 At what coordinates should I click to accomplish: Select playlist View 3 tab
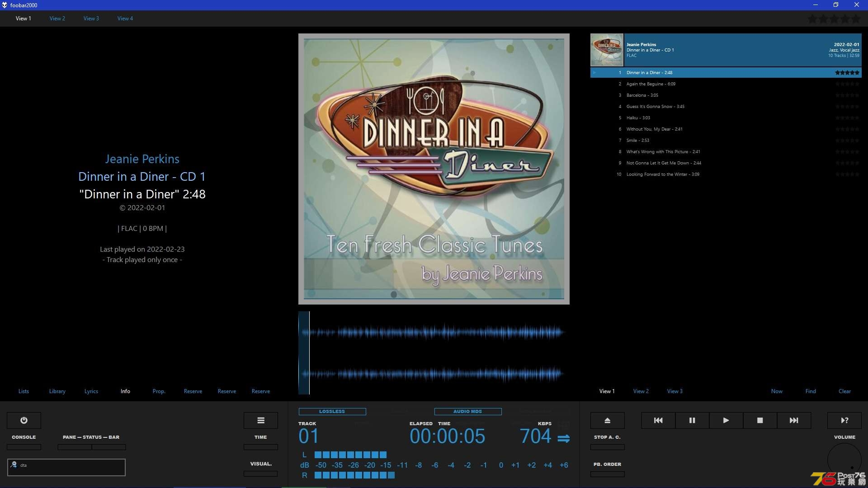[x=675, y=391]
